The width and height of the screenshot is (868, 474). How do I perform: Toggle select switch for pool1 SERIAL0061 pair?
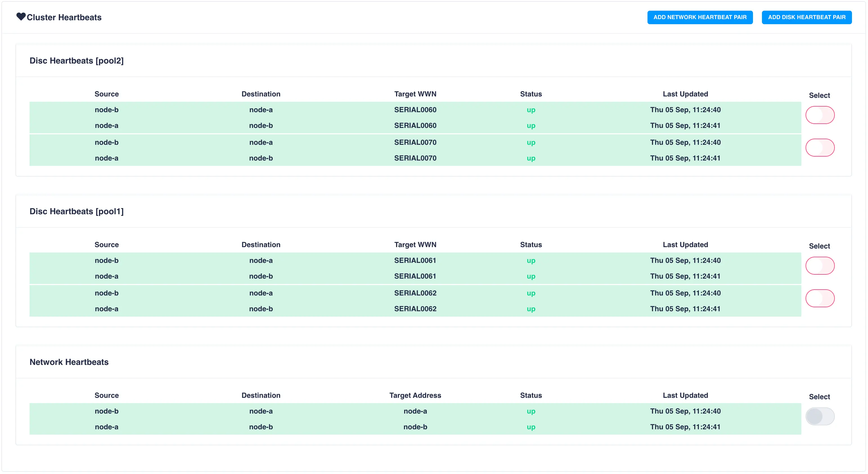pyautogui.click(x=819, y=266)
